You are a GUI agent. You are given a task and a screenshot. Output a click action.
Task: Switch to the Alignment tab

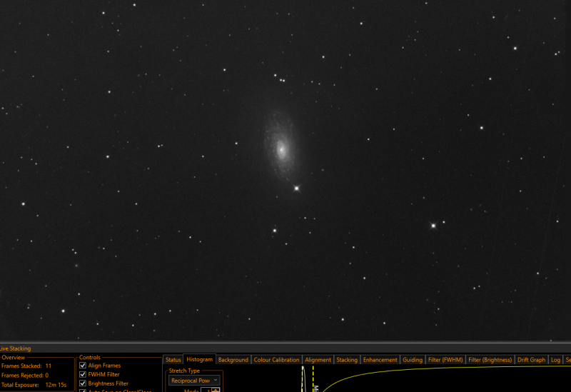click(318, 360)
